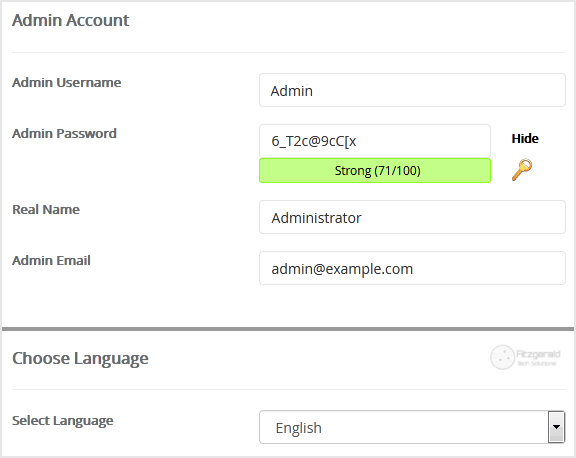Click the Admin Username label
The height and width of the screenshot is (458, 576).
(x=66, y=83)
